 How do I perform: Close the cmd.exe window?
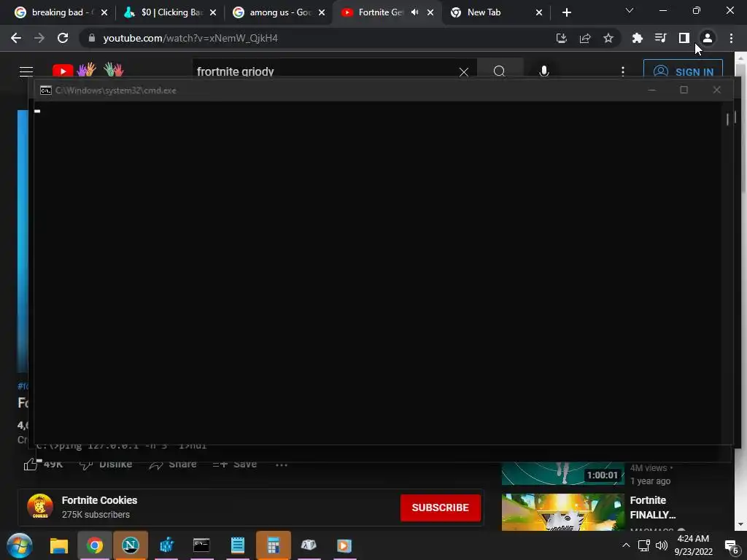pyautogui.click(x=716, y=90)
